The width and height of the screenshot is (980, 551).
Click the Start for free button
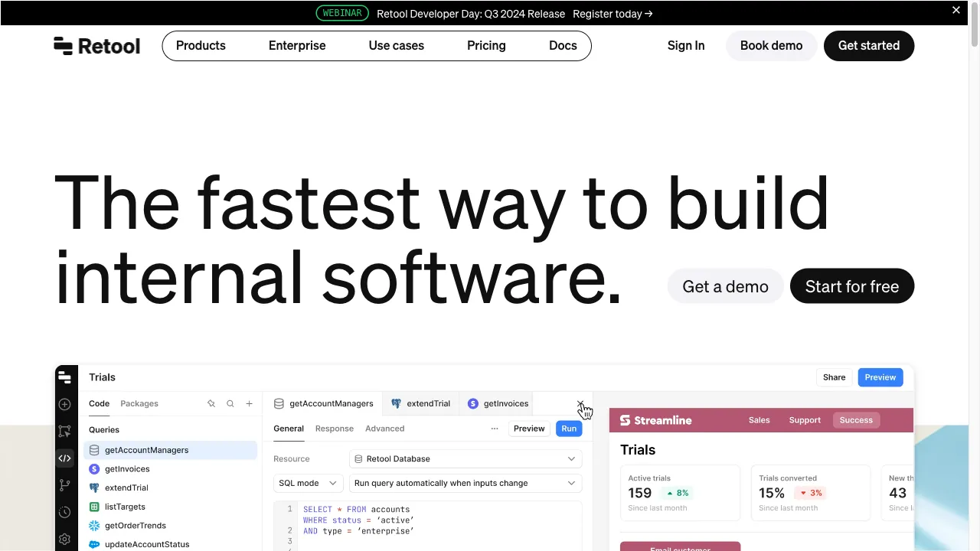(x=852, y=286)
